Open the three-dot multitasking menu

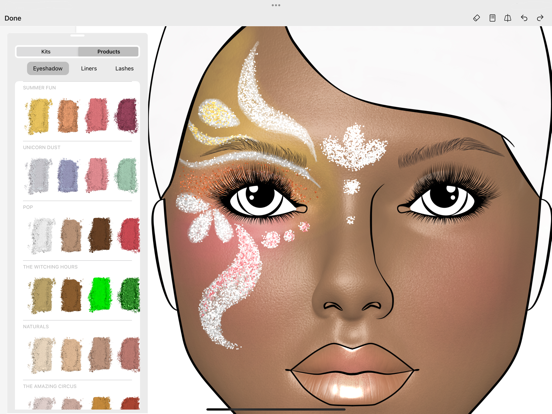point(276,5)
